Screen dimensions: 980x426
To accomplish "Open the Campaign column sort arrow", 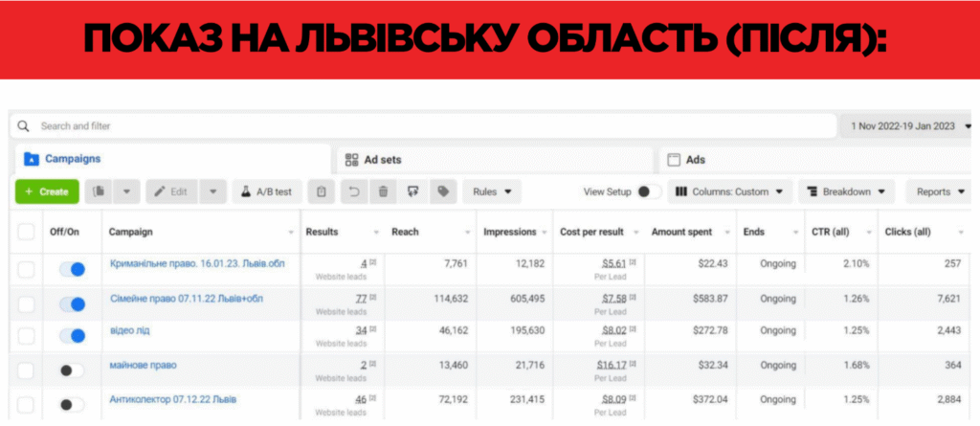I will click(x=291, y=233).
